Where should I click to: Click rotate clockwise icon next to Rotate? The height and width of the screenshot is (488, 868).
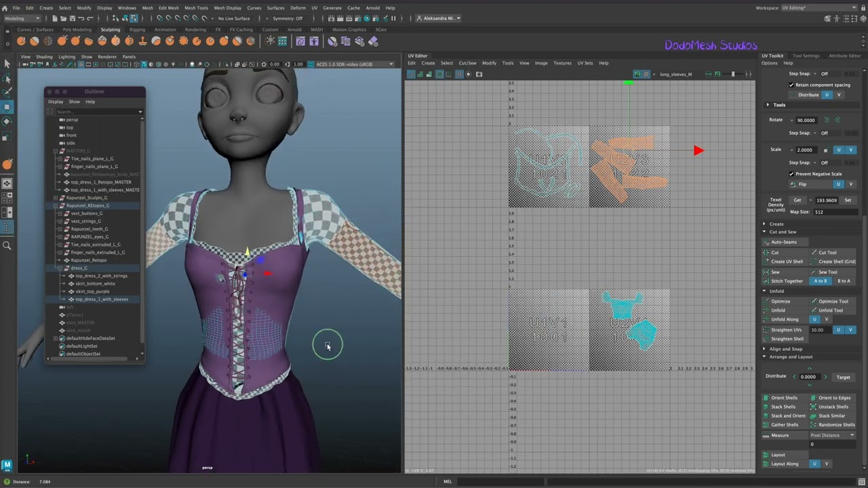point(837,120)
